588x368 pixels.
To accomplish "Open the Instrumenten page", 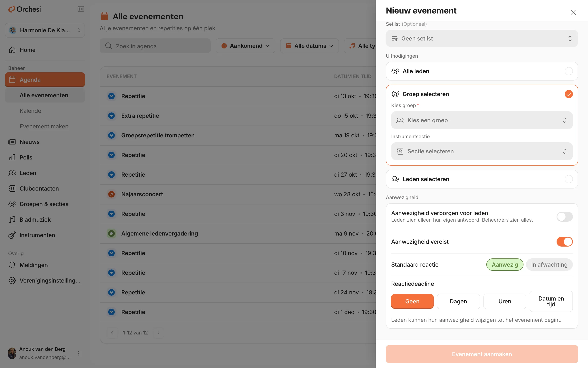I will 45,235.
